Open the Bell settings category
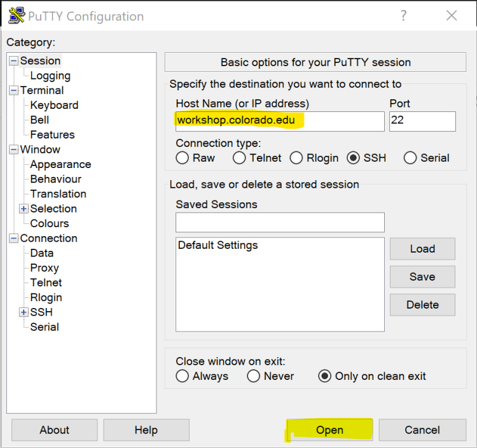The width and height of the screenshot is (477, 448). pos(39,120)
